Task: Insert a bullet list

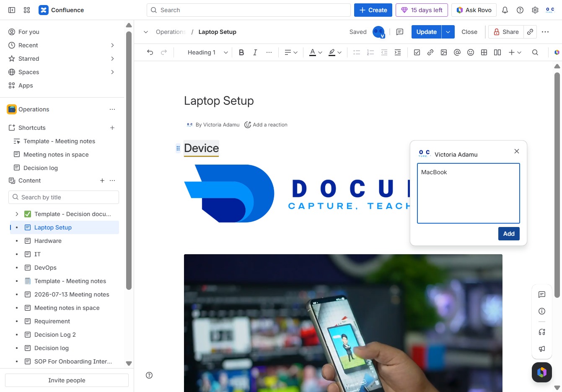Action: pos(357,52)
